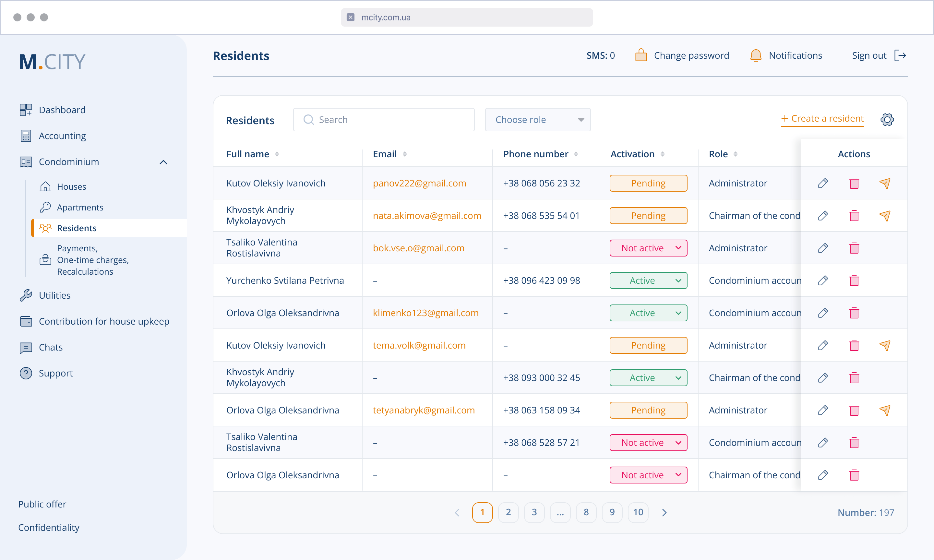Send invitation to panov222@gmail.com resident
Image resolution: width=934 pixels, height=560 pixels.
[885, 183]
